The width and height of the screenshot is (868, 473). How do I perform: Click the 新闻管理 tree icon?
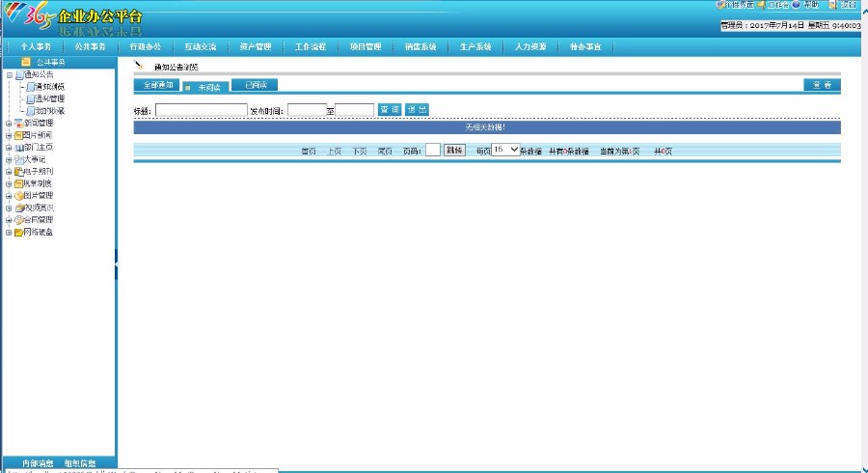point(19,123)
